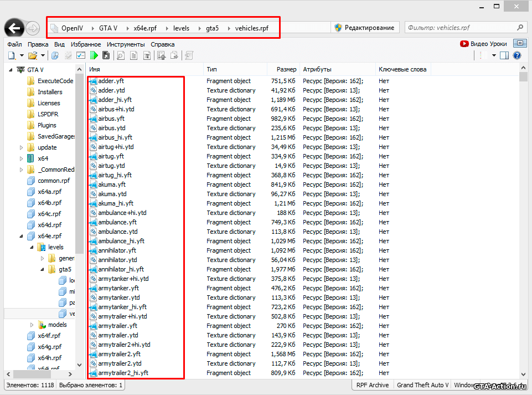This screenshot has width=532, height=395.
Task: Click the import with up arrow icon
Action: pyautogui.click(x=162, y=55)
